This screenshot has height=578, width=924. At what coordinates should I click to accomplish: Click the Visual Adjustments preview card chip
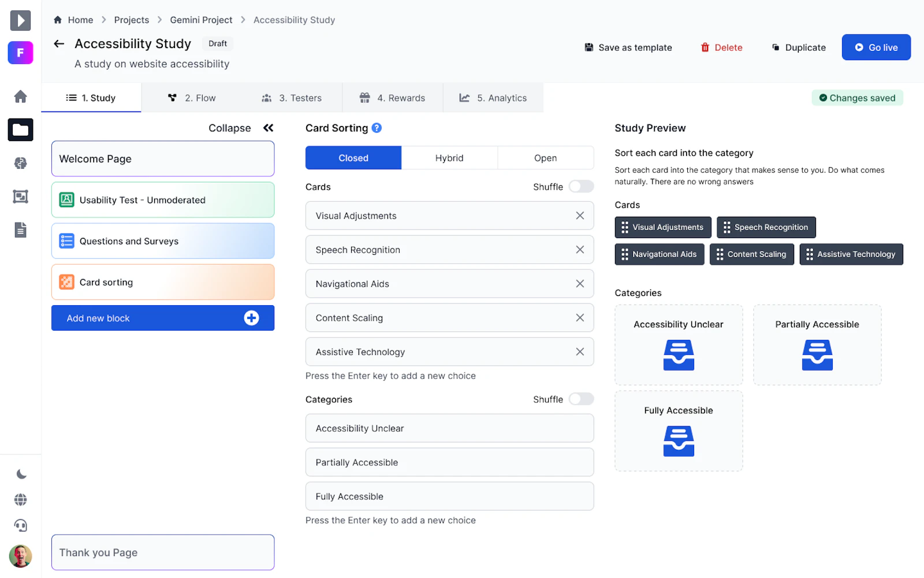click(x=663, y=227)
